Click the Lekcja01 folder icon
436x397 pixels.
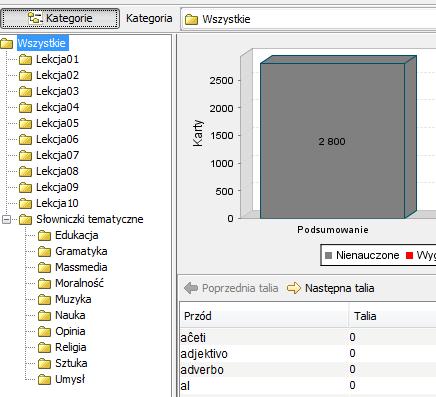click(25, 60)
